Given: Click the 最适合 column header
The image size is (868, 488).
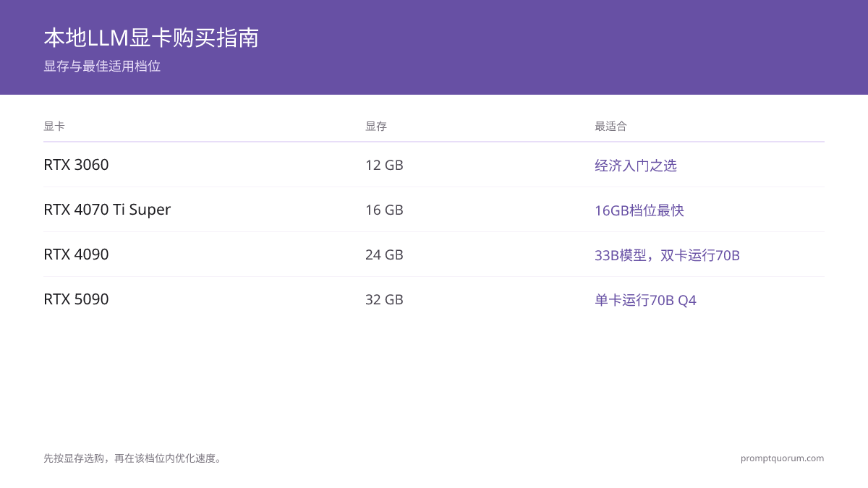Looking at the screenshot, I should [x=611, y=126].
